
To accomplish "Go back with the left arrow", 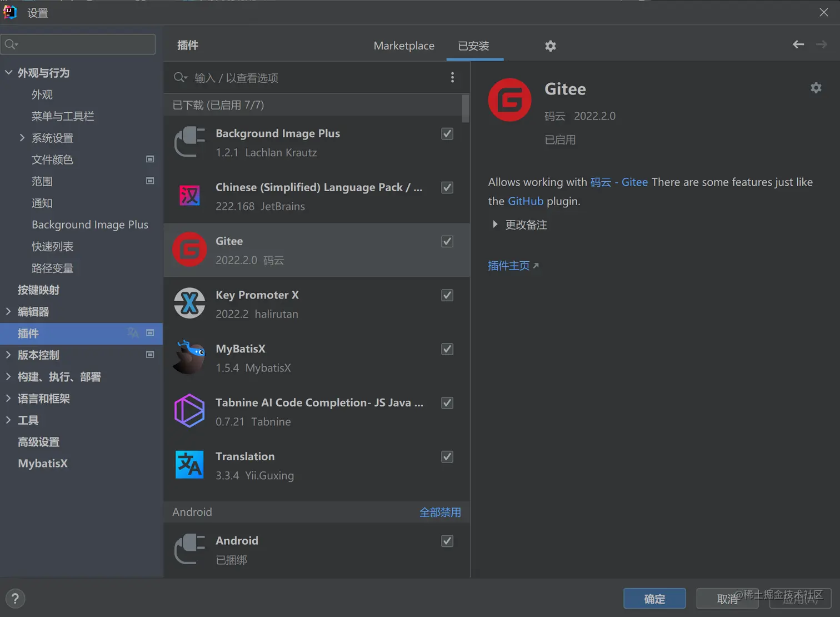I will click(x=798, y=44).
